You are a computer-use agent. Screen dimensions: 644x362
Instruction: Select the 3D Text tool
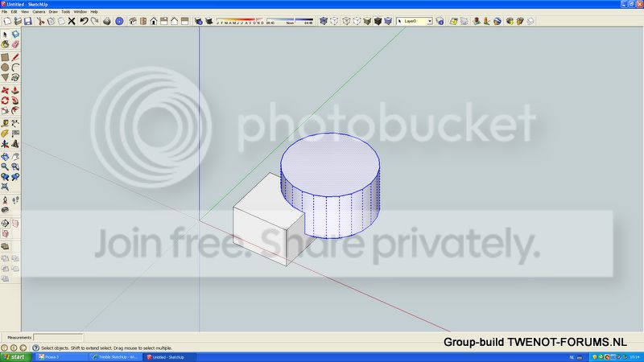tap(15, 144)
